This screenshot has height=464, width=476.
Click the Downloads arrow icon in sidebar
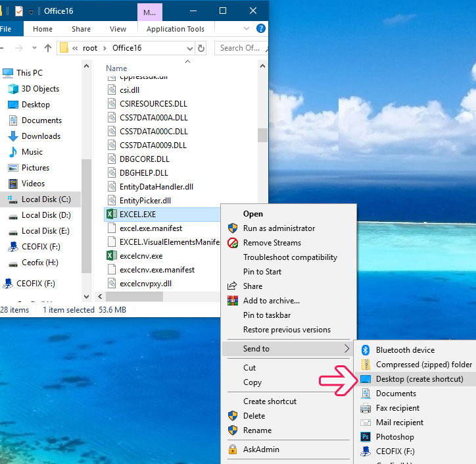click(13, 136)
